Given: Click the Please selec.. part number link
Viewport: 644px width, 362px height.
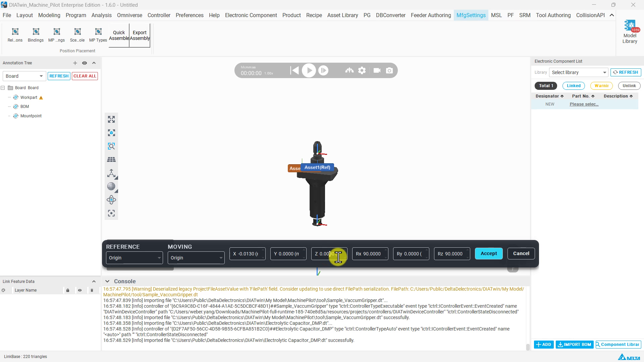Looking at the screenshot, I should pos(584,104).
